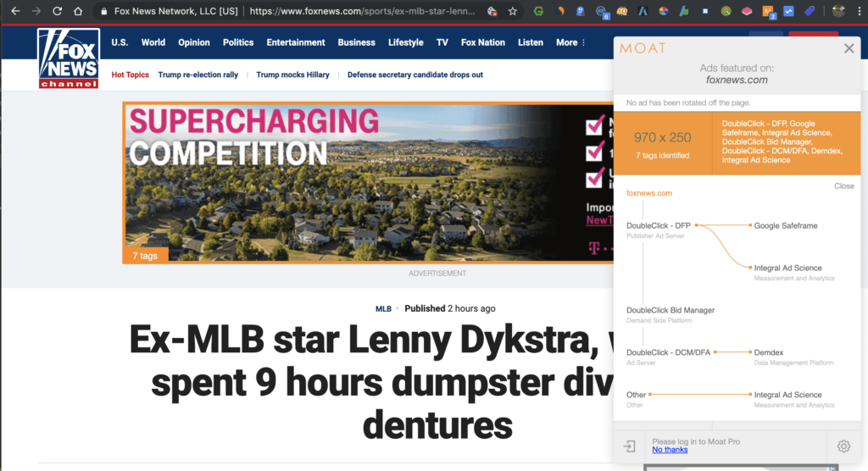Click 'Published 2 hours ago' text

[x=449, y=309]
